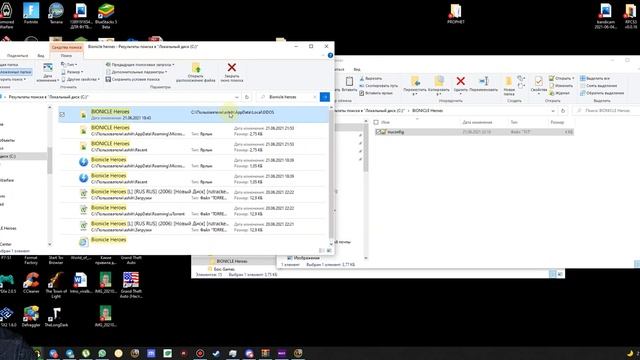Click Paste shortcut in right window

pos(376,93)
